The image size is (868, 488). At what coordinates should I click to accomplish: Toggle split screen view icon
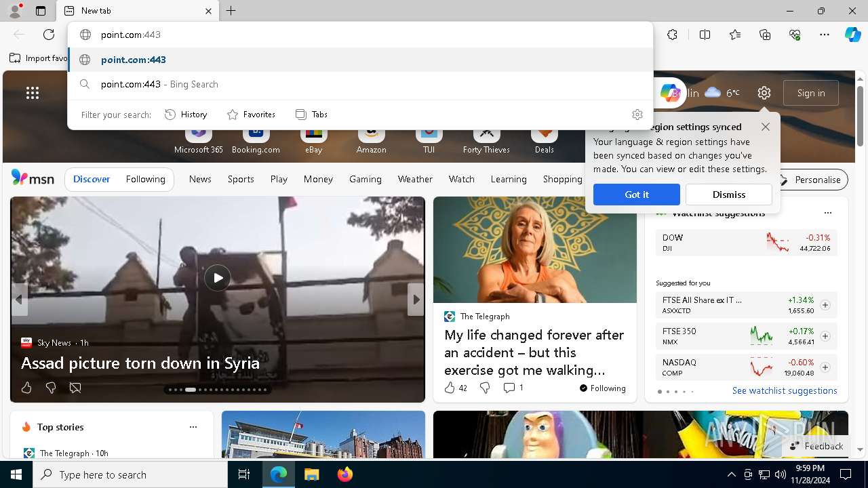pos(705,35)
